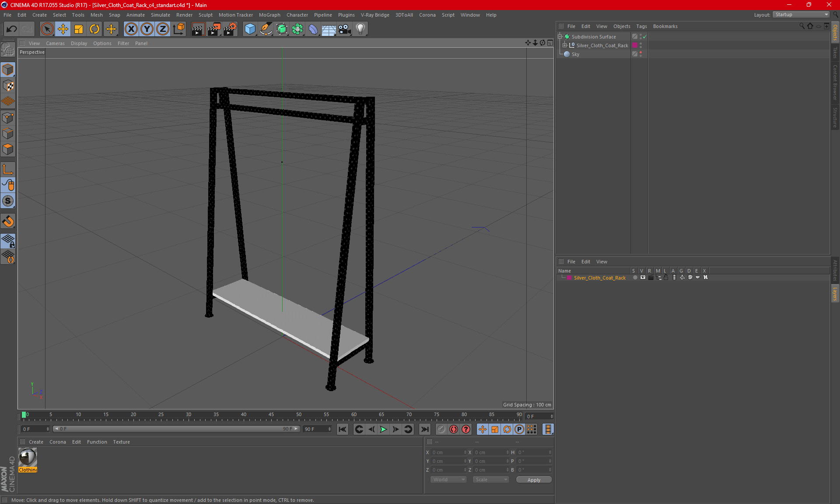Switch to Model mode in left palette
The image size is (840, 504).
(8, 70)
